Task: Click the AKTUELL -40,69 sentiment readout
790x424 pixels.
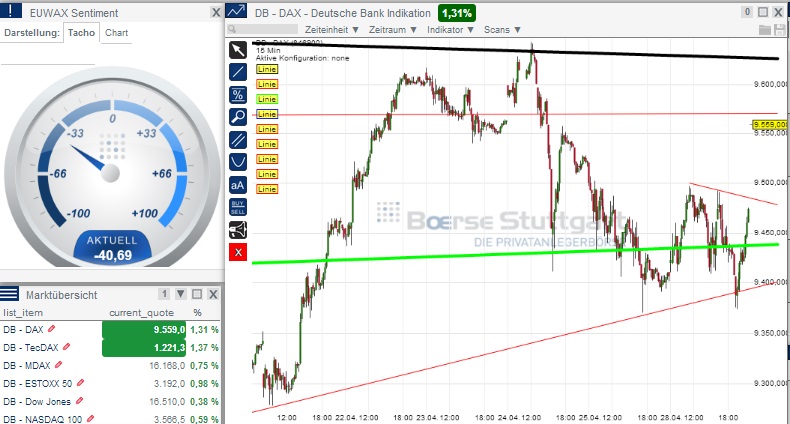Action: click(x=113, y=248)
